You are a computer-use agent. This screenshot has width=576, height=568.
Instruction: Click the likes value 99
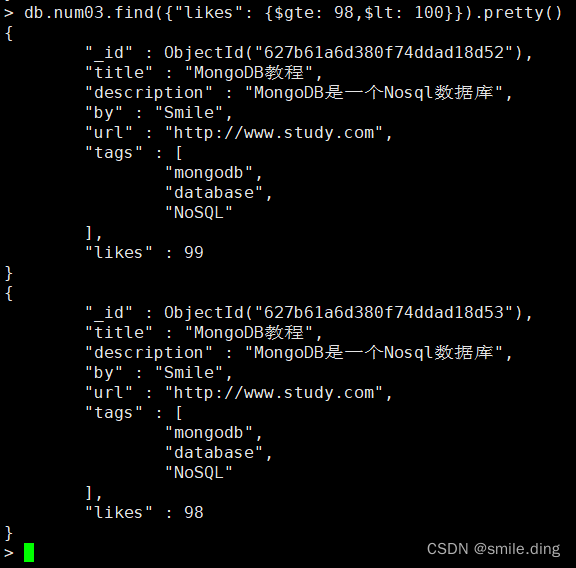pos(194,252)
